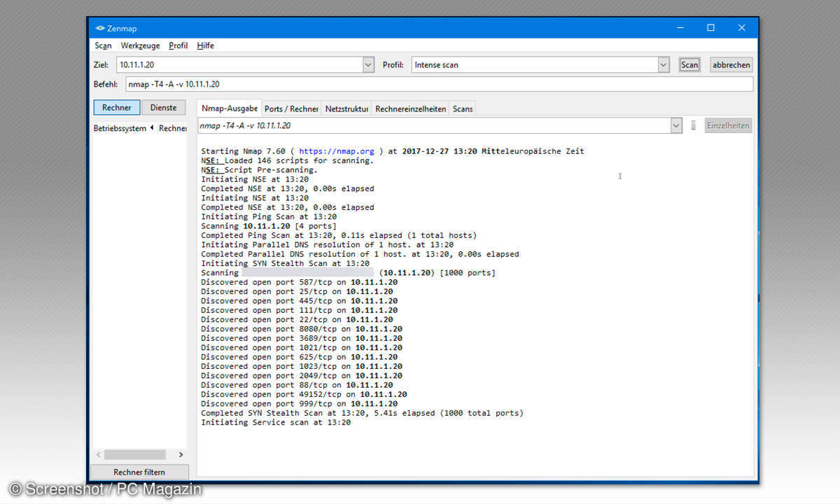Sort by the Rechner column header
The image size is (840, 504).
[172, 128]
